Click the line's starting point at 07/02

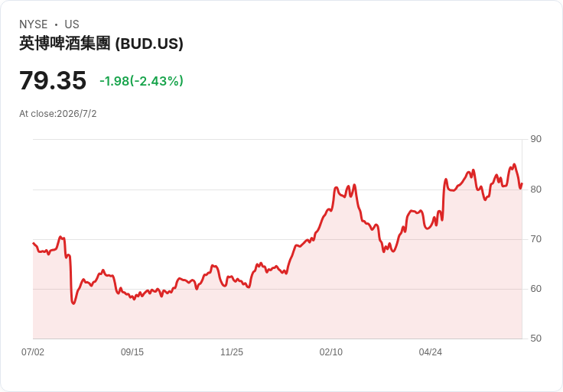pyautogui.click(x=34, y=243)
